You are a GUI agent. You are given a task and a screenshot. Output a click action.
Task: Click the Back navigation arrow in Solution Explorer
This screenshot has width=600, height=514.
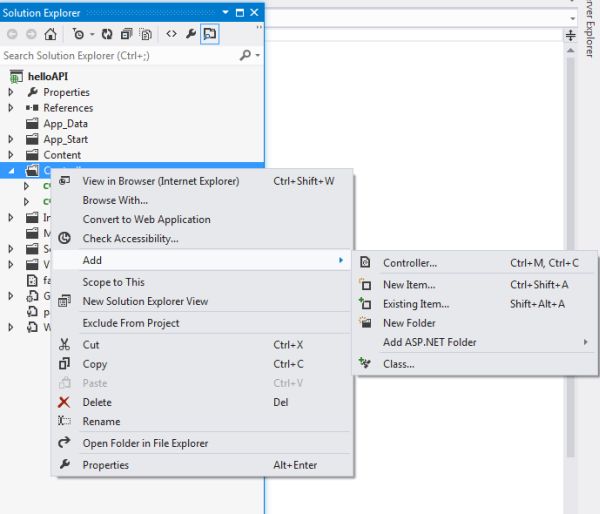[x=12, y=34]
